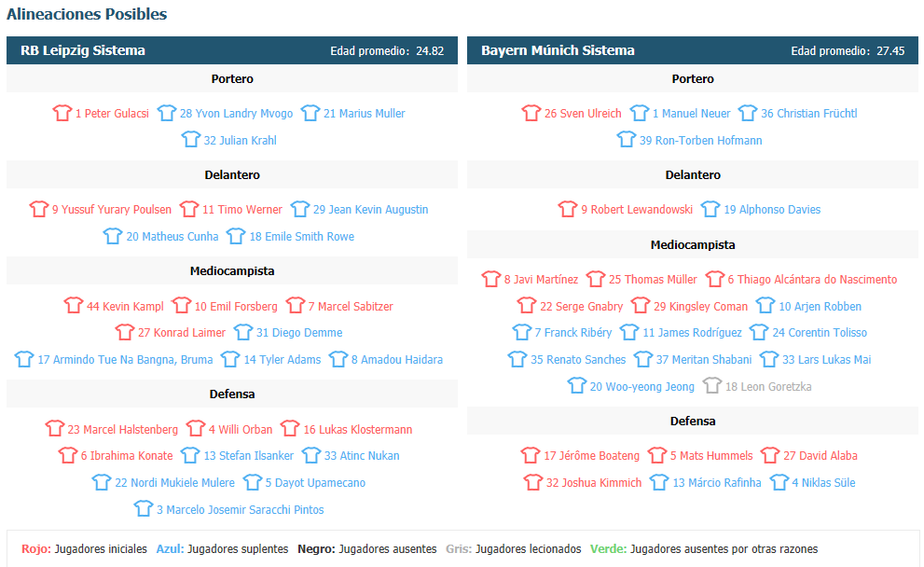Screen dimensions: 924x567
Task: Click the shirt icon next to Julian Krahl
Action: coord(191,140)
